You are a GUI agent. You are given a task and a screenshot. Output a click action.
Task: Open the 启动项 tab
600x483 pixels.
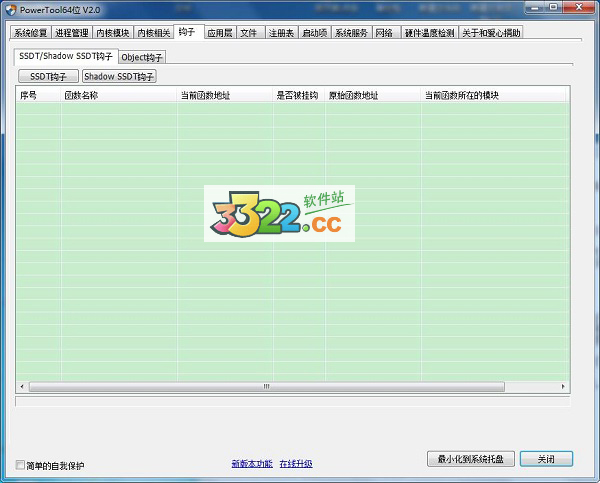(315, 33)
